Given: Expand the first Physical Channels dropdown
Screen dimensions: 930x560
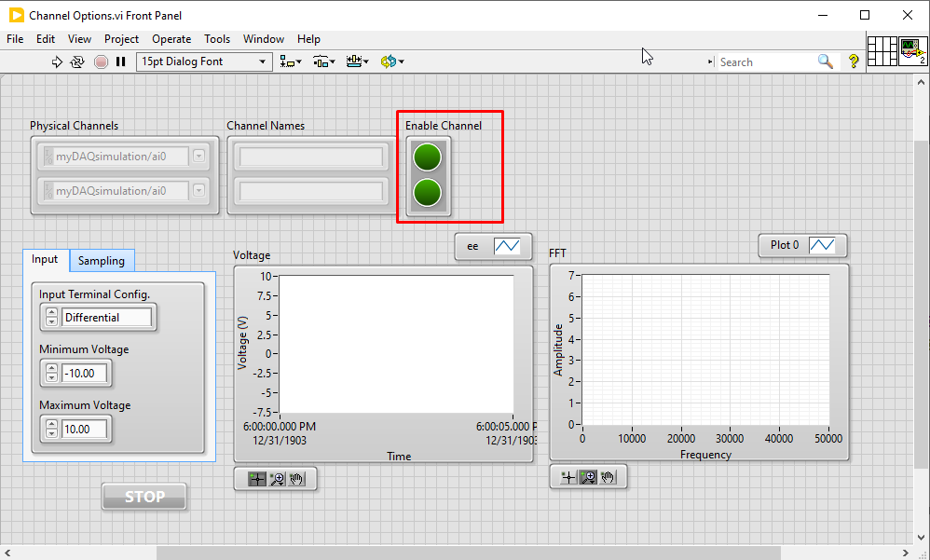Looking at the screenshot, I should 199,157.
